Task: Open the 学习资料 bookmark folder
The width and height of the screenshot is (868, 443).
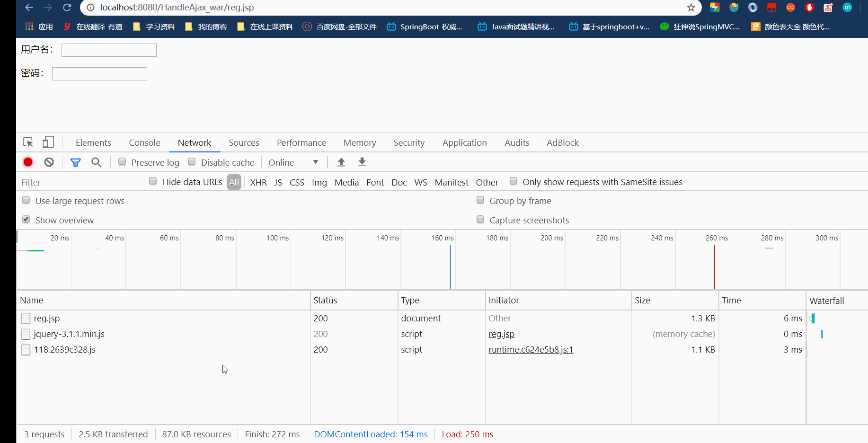Action: [154, 27]
